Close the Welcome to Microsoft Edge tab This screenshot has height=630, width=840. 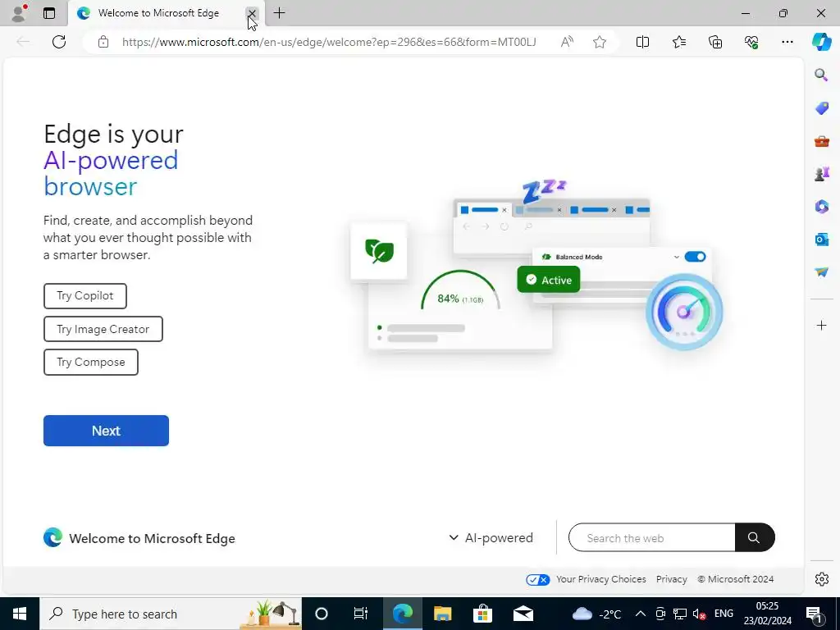(x=251, y=13)
